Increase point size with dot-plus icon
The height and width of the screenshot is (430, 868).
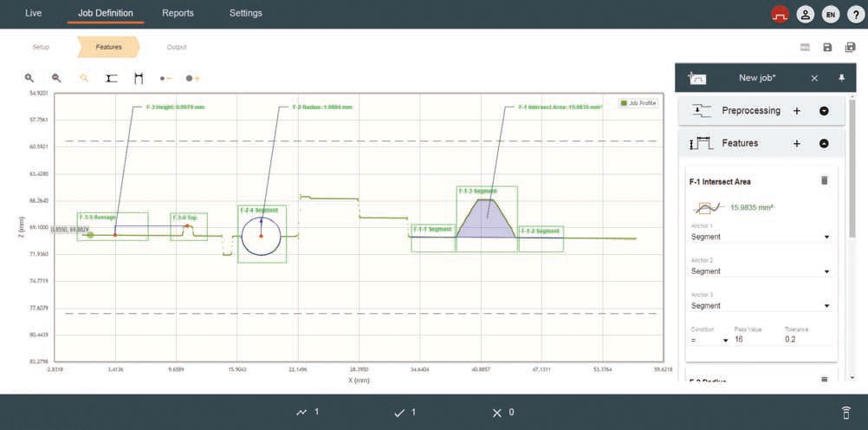coord(192,79)
